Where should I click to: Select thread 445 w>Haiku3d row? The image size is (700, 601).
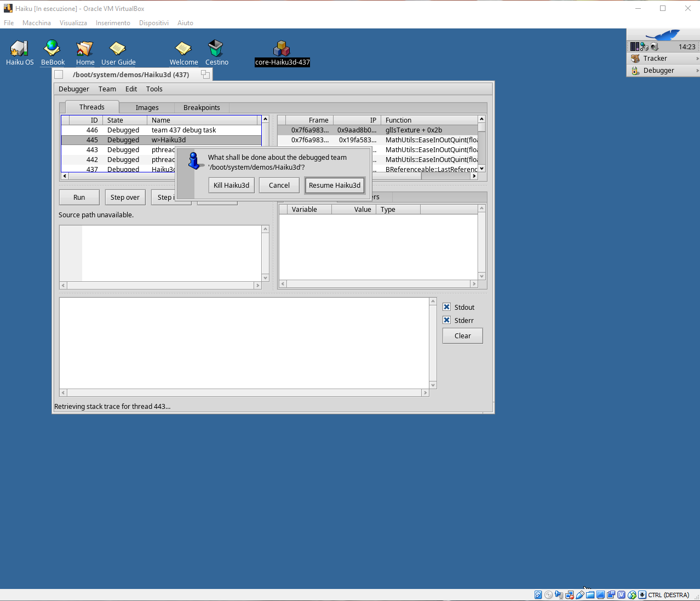point(161,140)
